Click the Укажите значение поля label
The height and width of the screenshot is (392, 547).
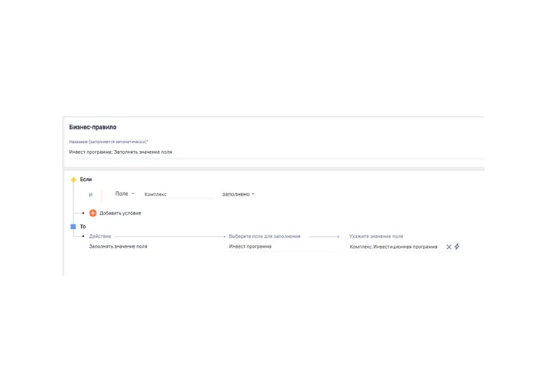coord(376,236)
